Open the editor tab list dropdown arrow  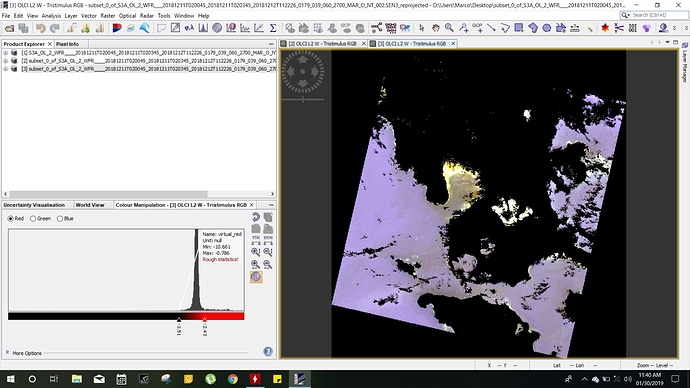coord(668,43)
